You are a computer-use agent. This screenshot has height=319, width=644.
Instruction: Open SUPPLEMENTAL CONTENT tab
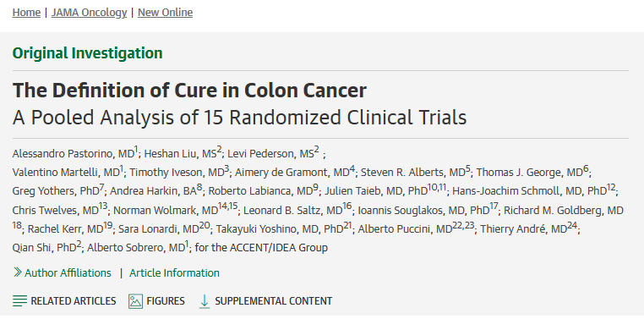(x=265, y=301)
